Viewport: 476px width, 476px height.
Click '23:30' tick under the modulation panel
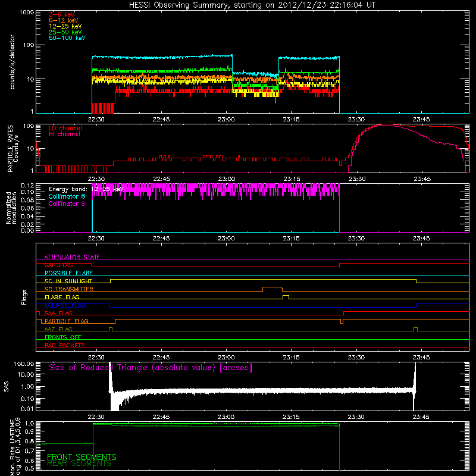356,239
